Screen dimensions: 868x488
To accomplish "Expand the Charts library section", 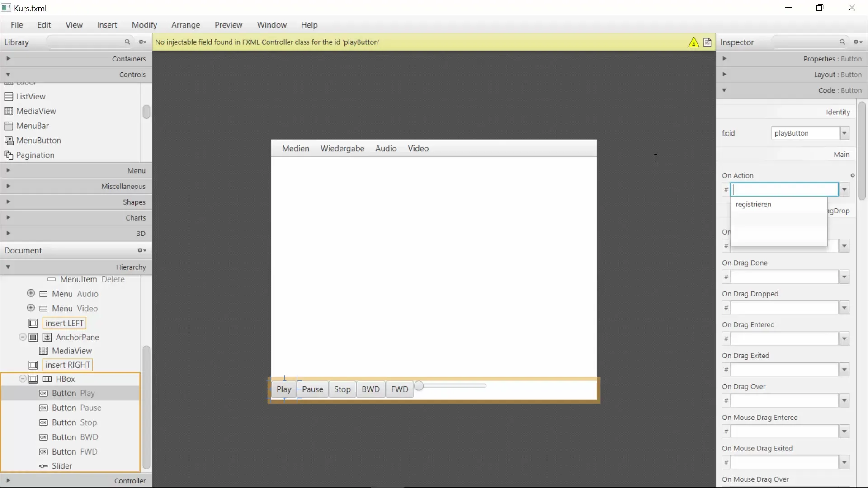I will (x=8, y=217).
